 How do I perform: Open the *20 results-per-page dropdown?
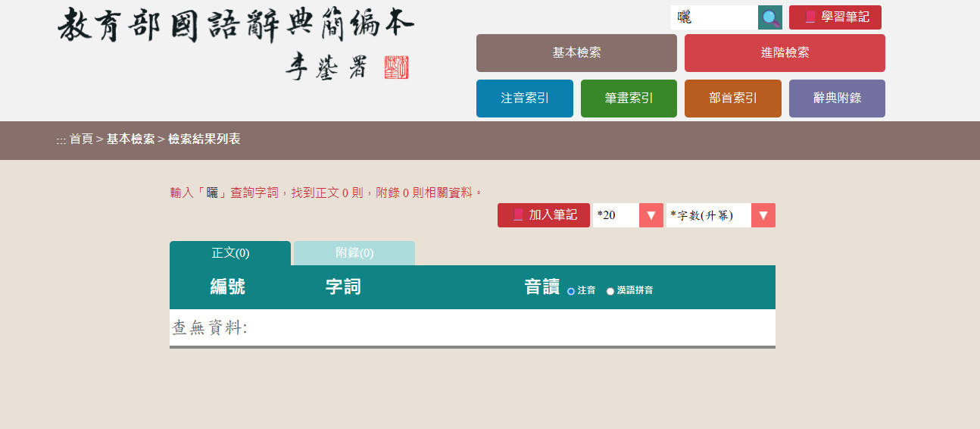pyautogui.click(x=628, y=215)
